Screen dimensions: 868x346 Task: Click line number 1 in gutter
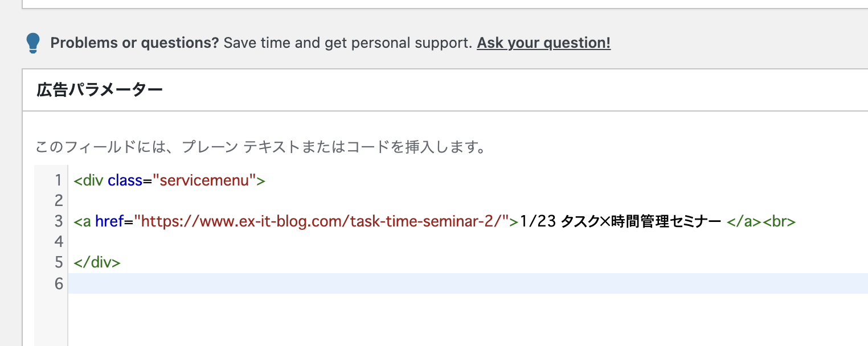click(58, 181)
